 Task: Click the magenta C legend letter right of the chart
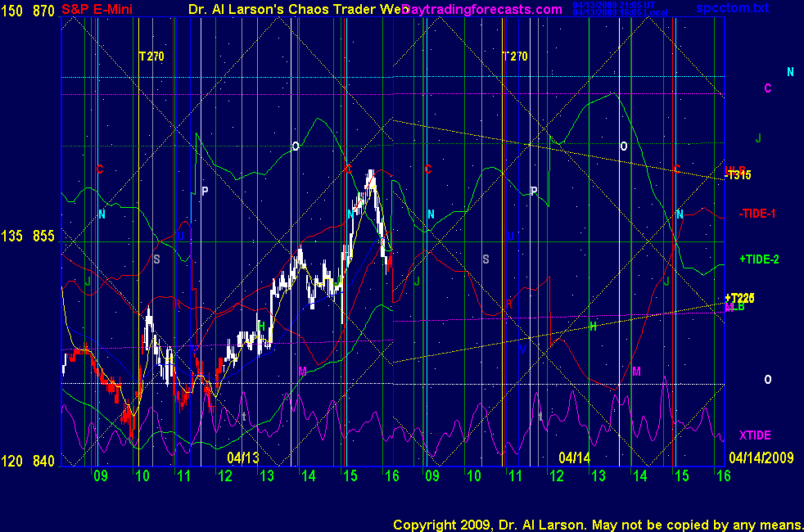[768, 88]
